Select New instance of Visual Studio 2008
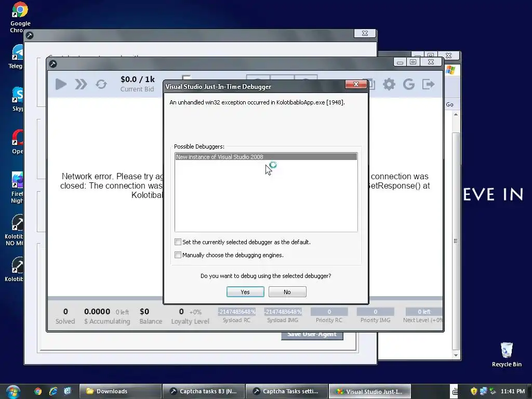 (x=266, y=157)
